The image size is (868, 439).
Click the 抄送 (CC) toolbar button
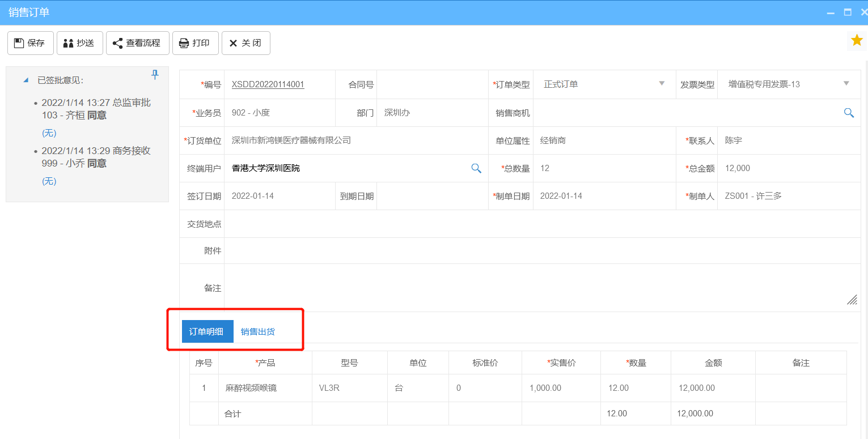point(79,43)
